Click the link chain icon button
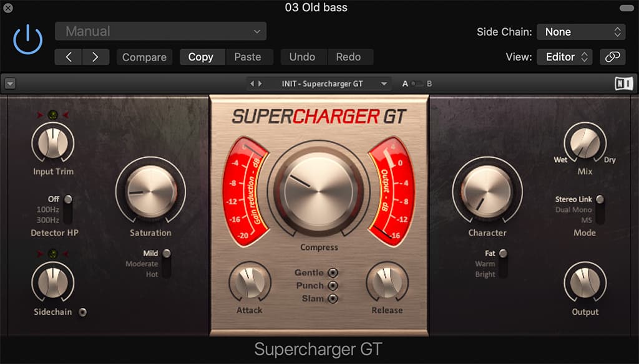Image resolution: width=639 pixels, height=364 pixels. pos(613,57)
